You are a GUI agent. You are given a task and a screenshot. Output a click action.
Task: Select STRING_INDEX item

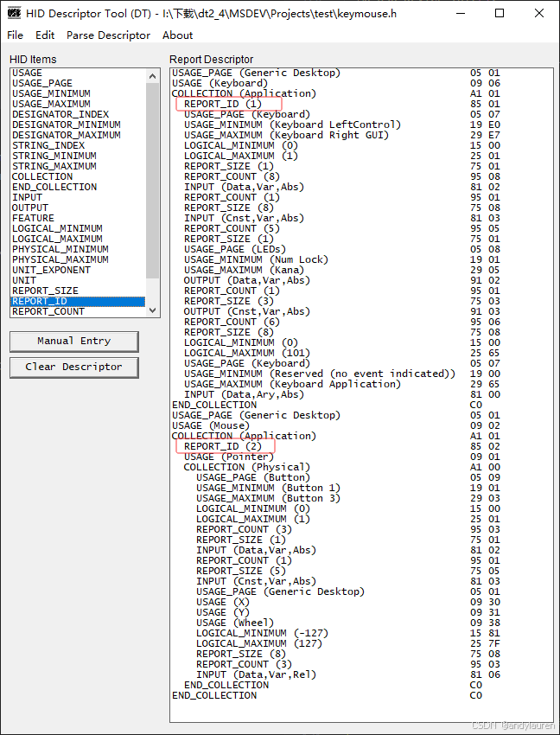pyautogui.click(x=77, y=145)
